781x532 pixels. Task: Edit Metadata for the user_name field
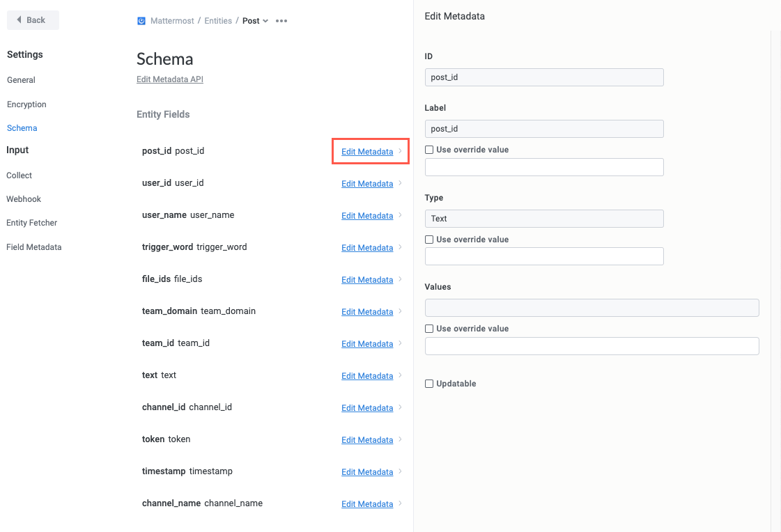click(x=367, y=215)
